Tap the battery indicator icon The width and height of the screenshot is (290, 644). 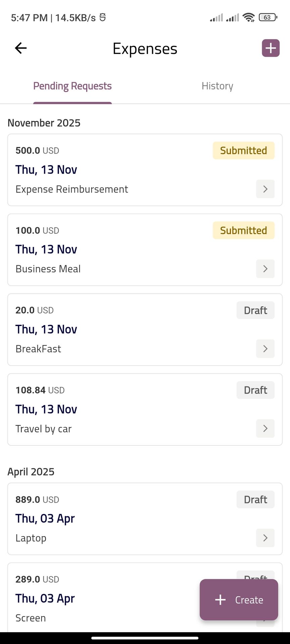268,17
